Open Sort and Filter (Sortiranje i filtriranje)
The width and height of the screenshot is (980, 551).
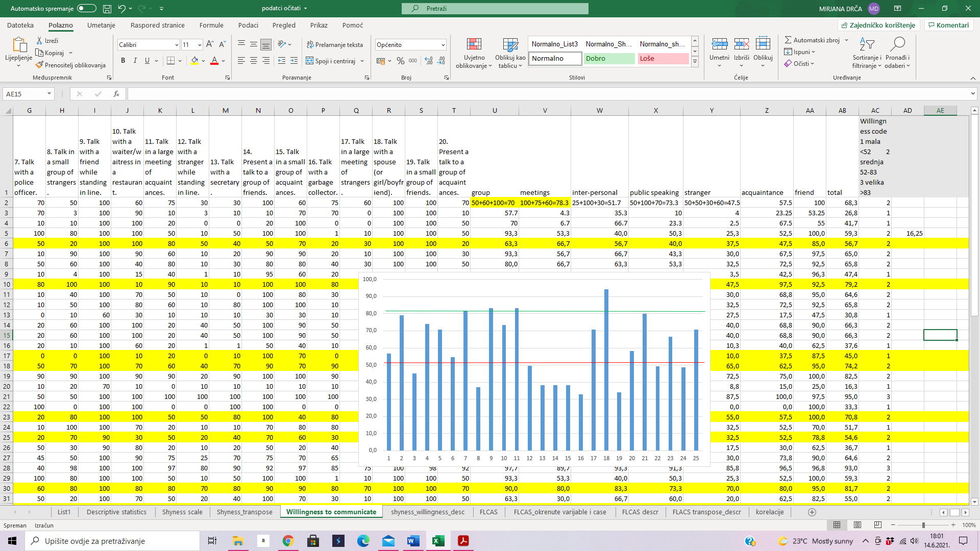tap(867, 53)
